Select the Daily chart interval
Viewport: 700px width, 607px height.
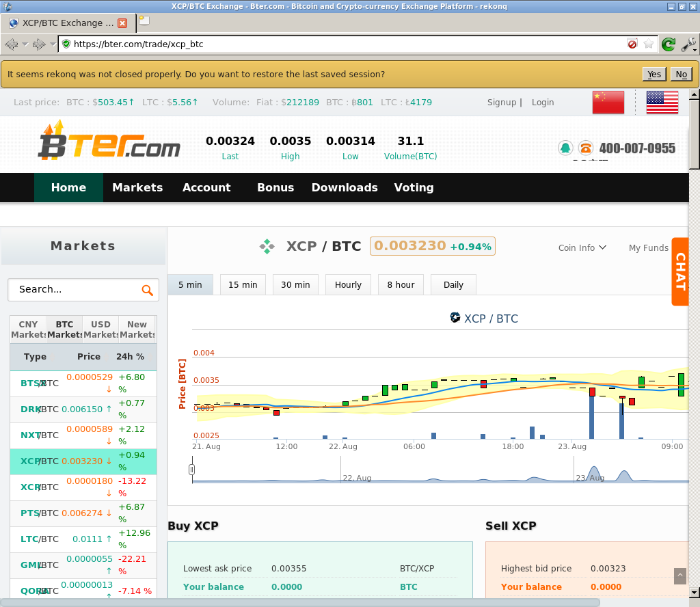pyautogui.click(x=454, y=285)
